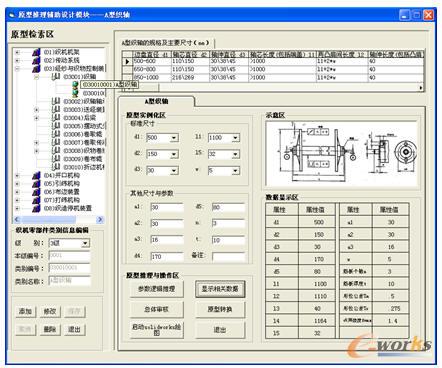The width and height of the screenshot is (442, 368).
Task: Click the (02)传动系统 tree node icon
Action: (x=37, y=61)
